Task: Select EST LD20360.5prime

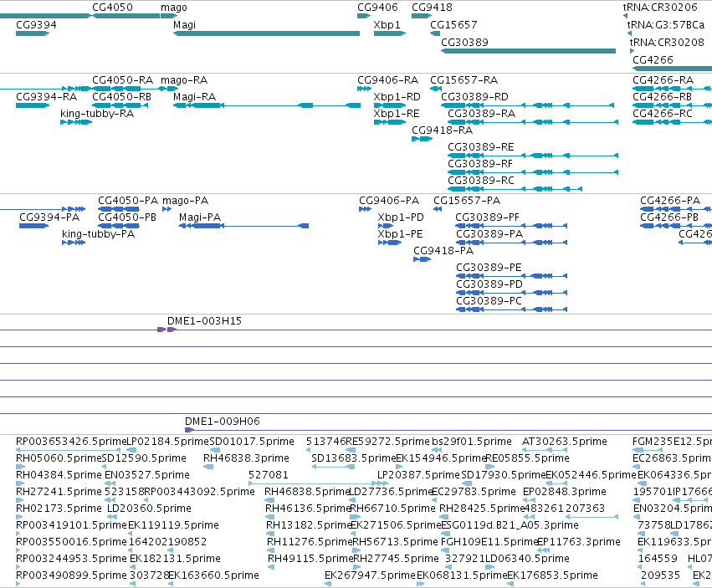Action: (112, 517)
